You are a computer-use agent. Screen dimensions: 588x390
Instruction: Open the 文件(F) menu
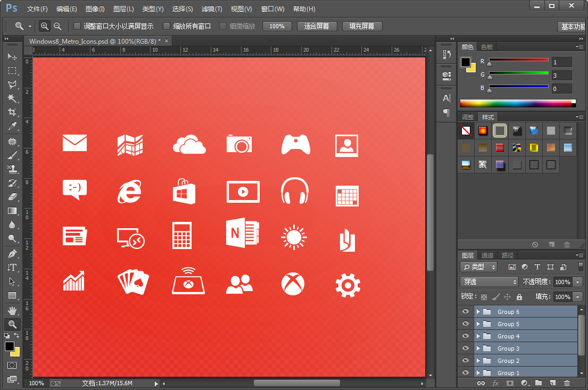37,9
